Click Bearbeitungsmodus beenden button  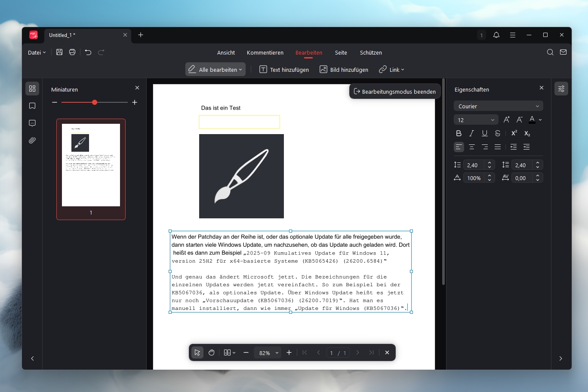(x=394, y=92)
